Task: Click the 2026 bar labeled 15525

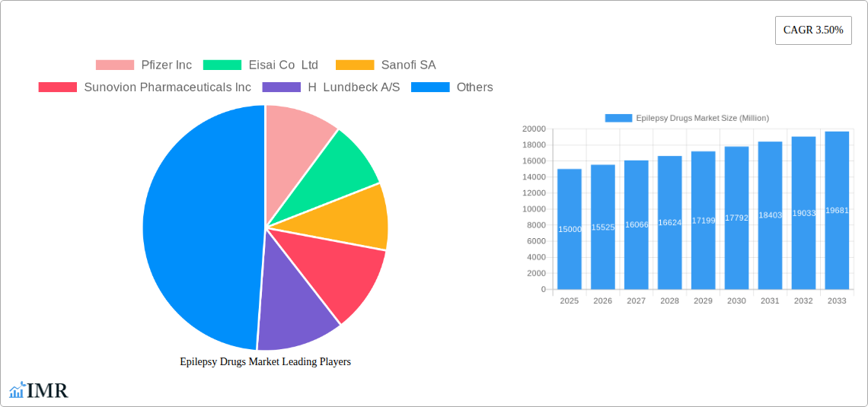Action: pos(603,227)
